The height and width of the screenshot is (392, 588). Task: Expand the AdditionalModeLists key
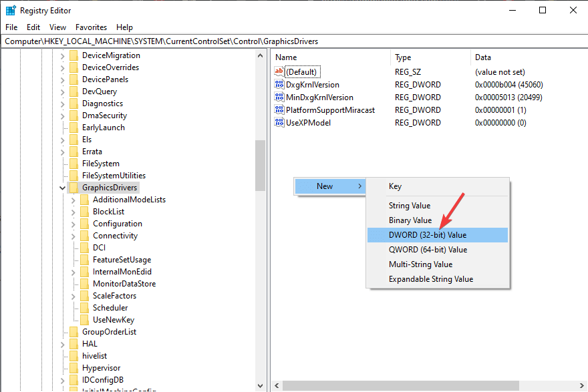tap(73, 200)
